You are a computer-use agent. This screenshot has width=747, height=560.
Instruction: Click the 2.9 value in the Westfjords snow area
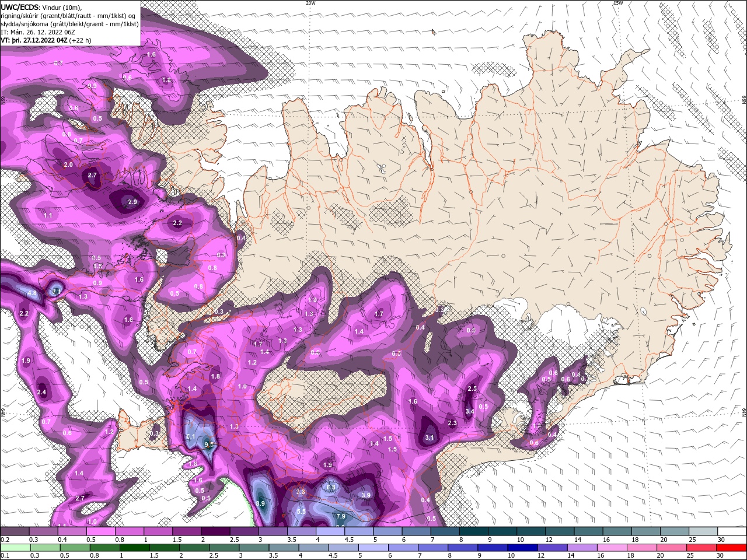[x=132, y=202]
